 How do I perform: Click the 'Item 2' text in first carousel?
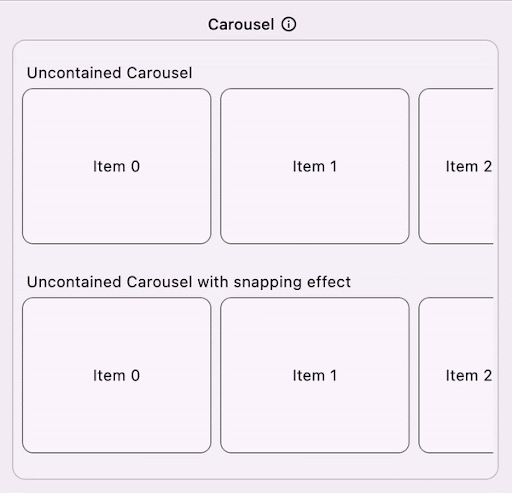[469, 166]
